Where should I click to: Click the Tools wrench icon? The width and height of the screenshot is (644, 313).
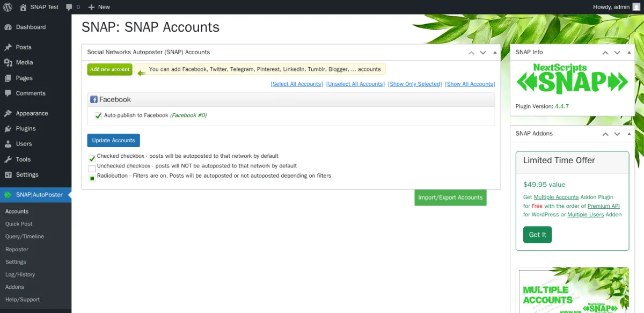click(x=8, y=159)
